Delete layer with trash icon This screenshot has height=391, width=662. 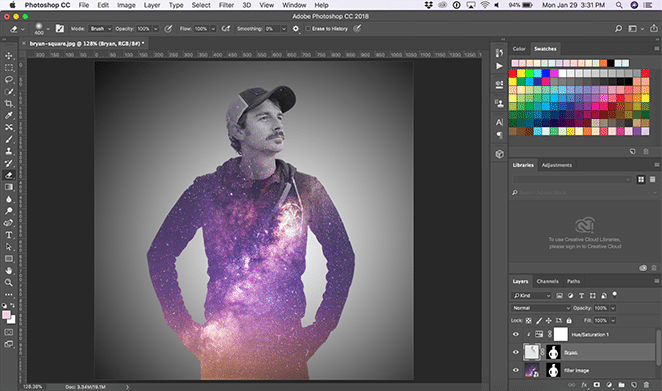[646, 385]
